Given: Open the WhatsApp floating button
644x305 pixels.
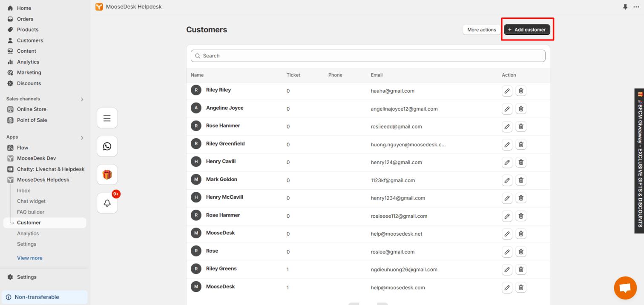Looking at the screenshot, I should click(x=107, y=146).
